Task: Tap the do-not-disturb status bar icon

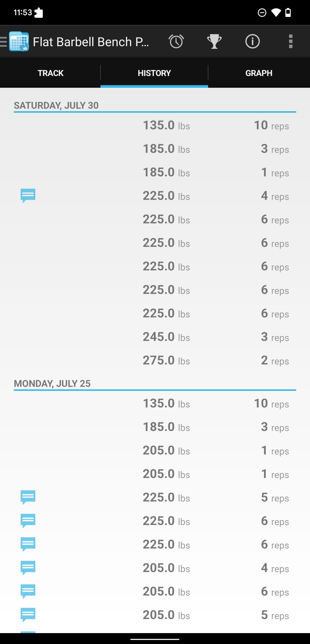Action: 262,13
